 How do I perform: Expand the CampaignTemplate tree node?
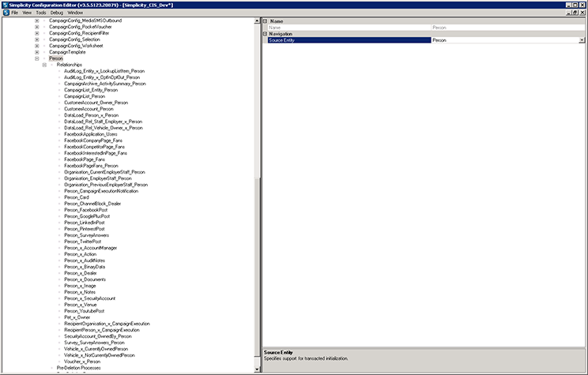pyautogui.click(x=36, y=51)
